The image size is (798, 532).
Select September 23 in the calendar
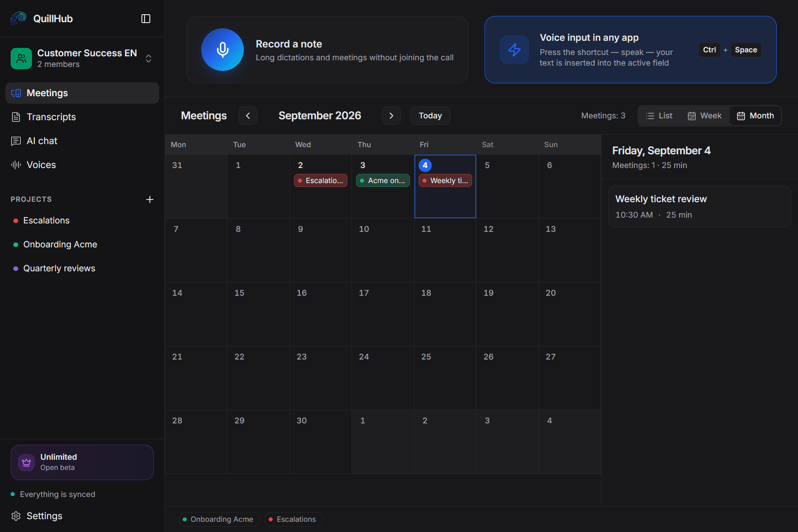point(321,378)
